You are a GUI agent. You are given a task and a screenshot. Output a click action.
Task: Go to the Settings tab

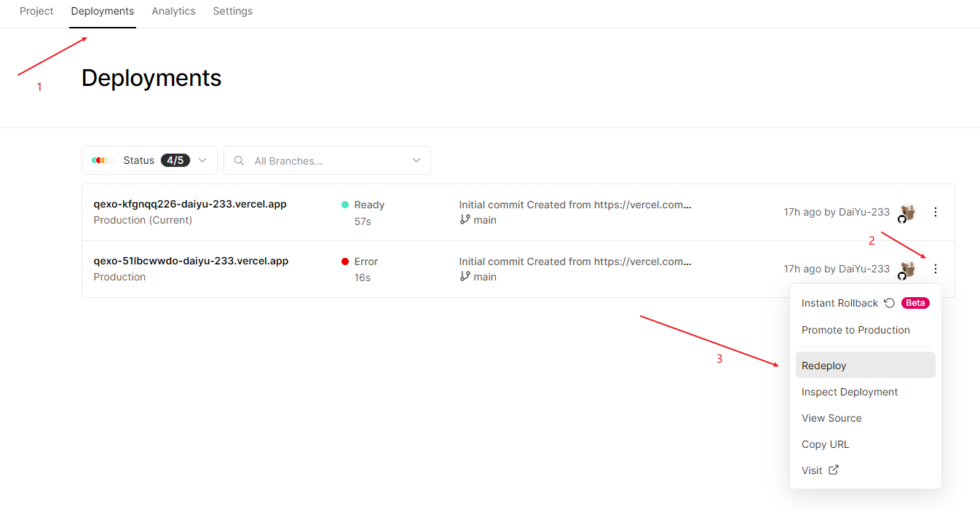point(232,12)
